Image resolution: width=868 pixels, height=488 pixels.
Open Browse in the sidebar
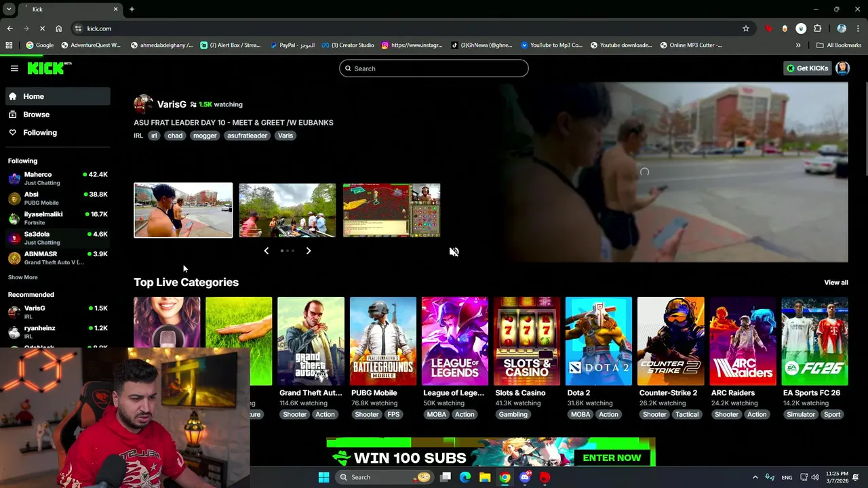[58, 115]
